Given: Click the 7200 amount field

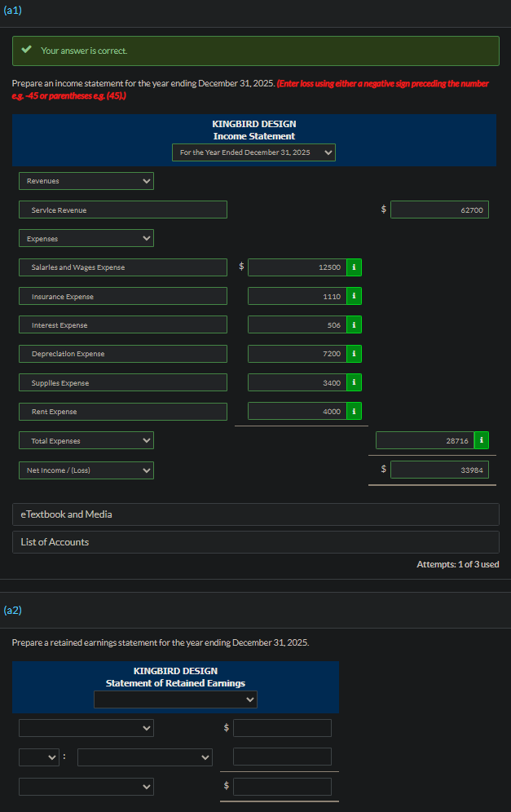Looking at the screenshot, I should 297,354.
